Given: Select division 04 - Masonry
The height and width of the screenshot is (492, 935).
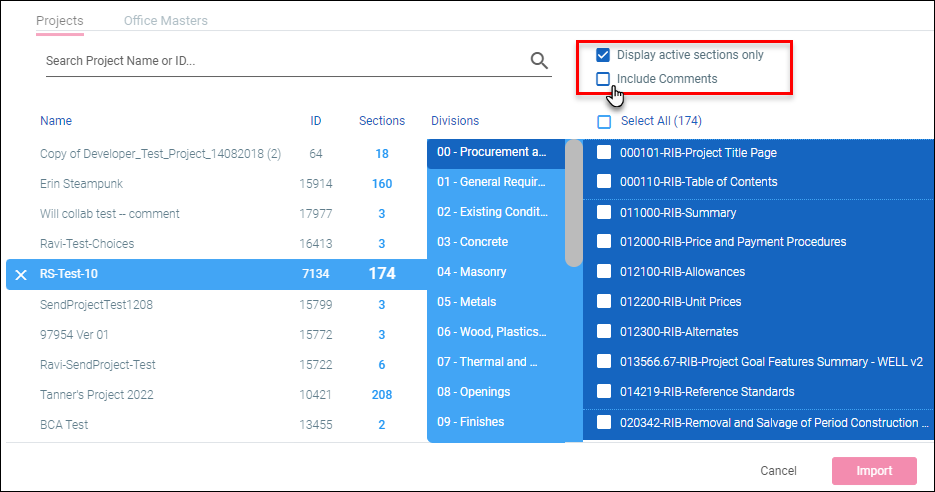Looking at the screenshot, I should pos(496,272).
